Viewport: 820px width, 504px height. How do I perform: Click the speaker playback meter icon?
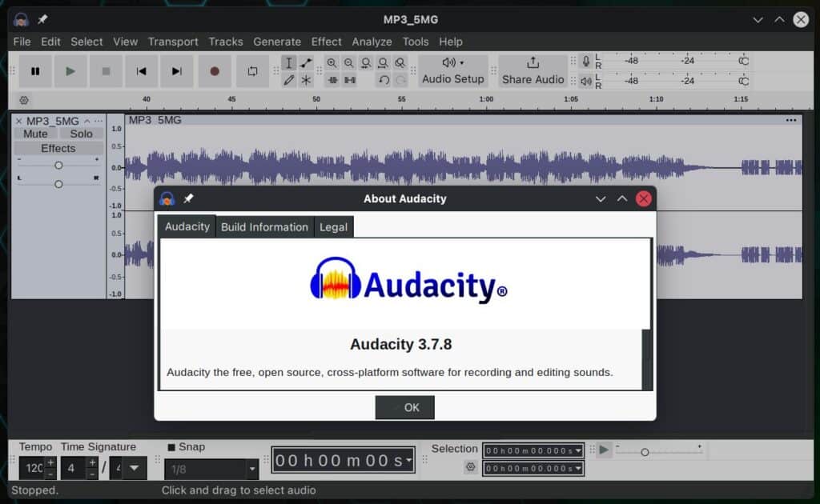pos(586,82)
